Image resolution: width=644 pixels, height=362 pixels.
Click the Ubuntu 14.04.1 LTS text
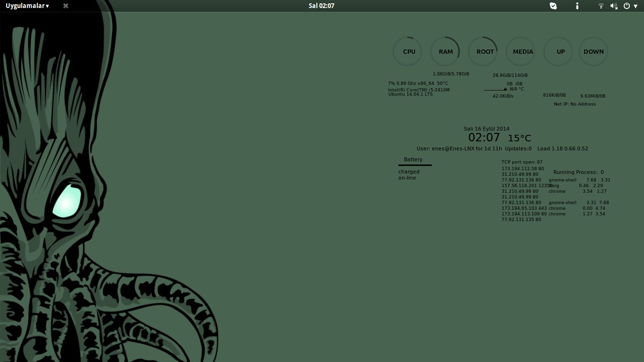click(x=411, y=94)
